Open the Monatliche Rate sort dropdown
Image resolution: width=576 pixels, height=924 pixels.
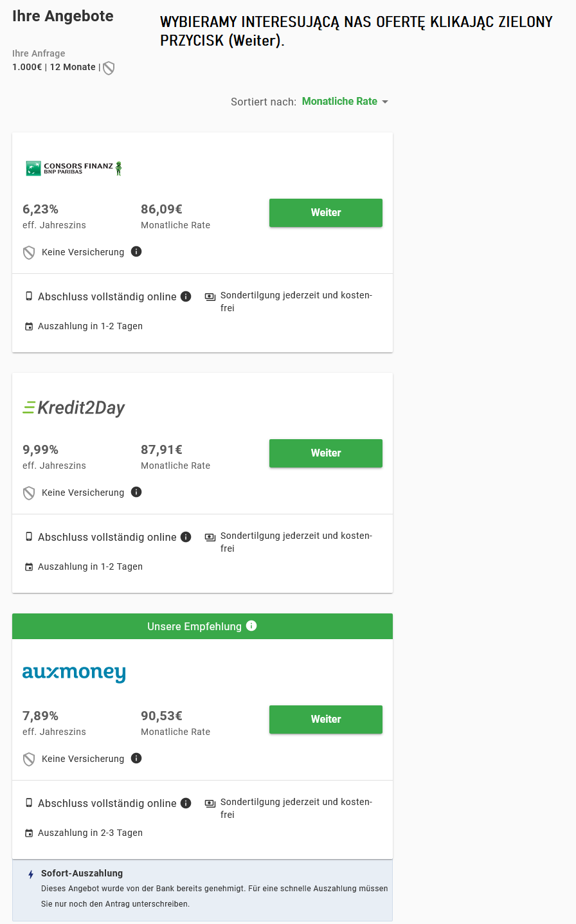[x=345, y=102]
